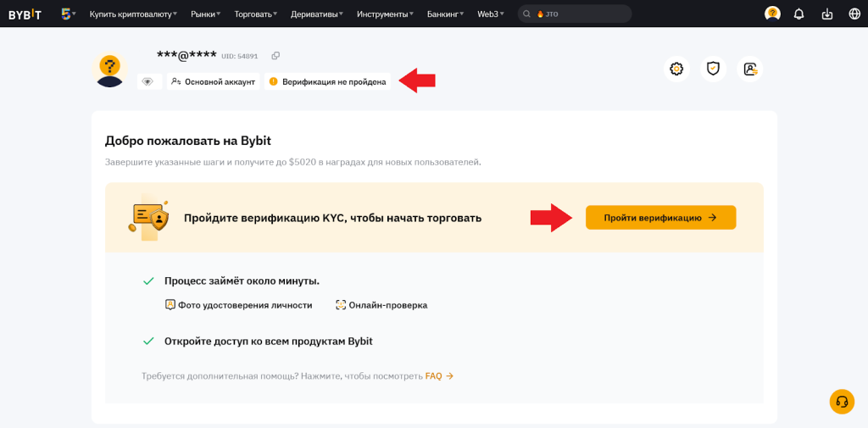Image resolution: width=868 pixels, height=428 pixels.
Task: Toggle eye icon to show account info
Action: [x=147, y=81]
